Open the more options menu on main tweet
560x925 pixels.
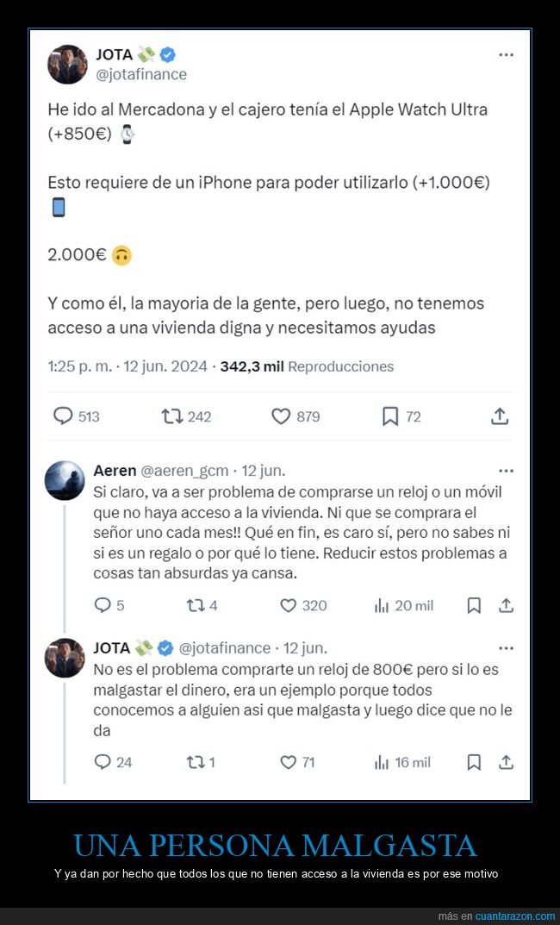pos(506,55)
